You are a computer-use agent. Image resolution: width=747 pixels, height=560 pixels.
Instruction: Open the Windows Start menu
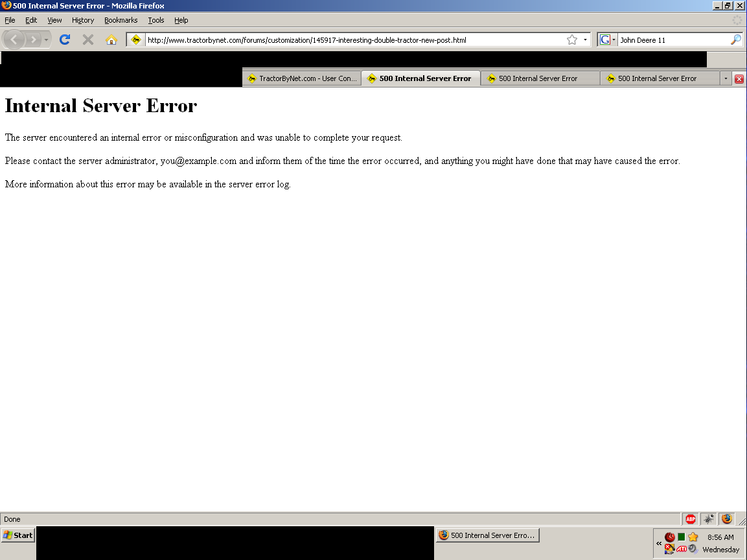point(18,535)
